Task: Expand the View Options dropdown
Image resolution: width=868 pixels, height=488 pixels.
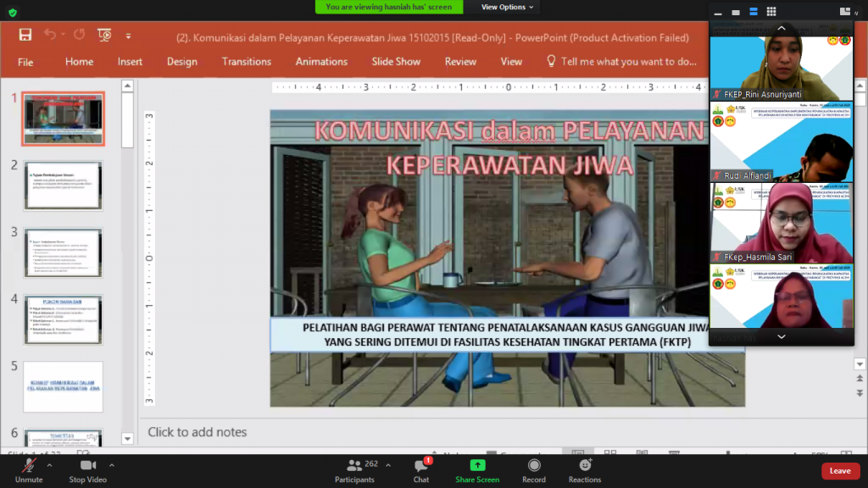Action: point(508,7)
